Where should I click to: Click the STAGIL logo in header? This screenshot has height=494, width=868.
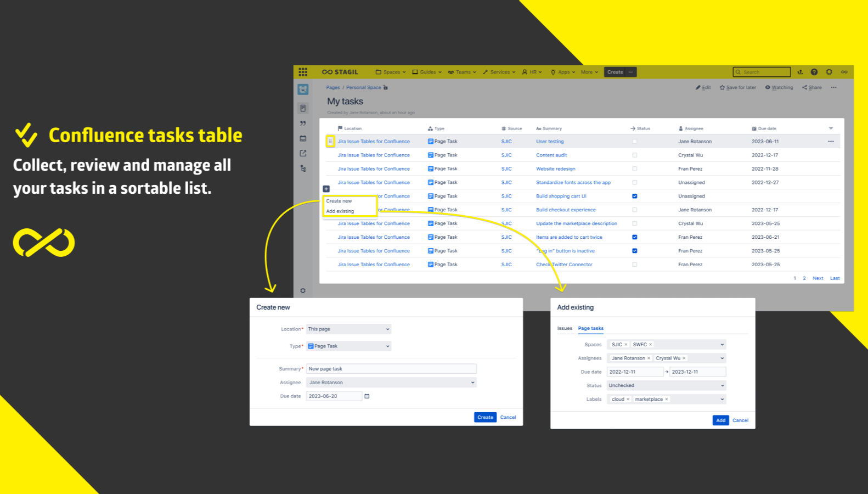[340, 72]
